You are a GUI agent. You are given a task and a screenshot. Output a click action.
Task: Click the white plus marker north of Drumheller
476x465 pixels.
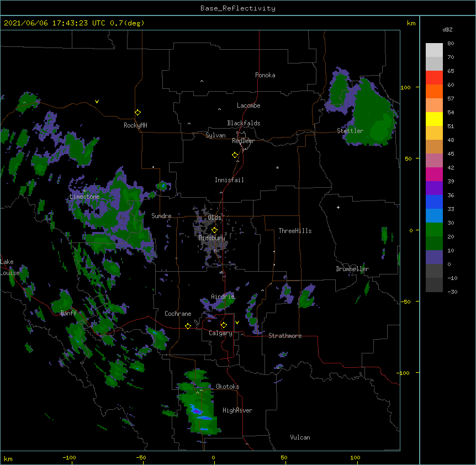338,207
